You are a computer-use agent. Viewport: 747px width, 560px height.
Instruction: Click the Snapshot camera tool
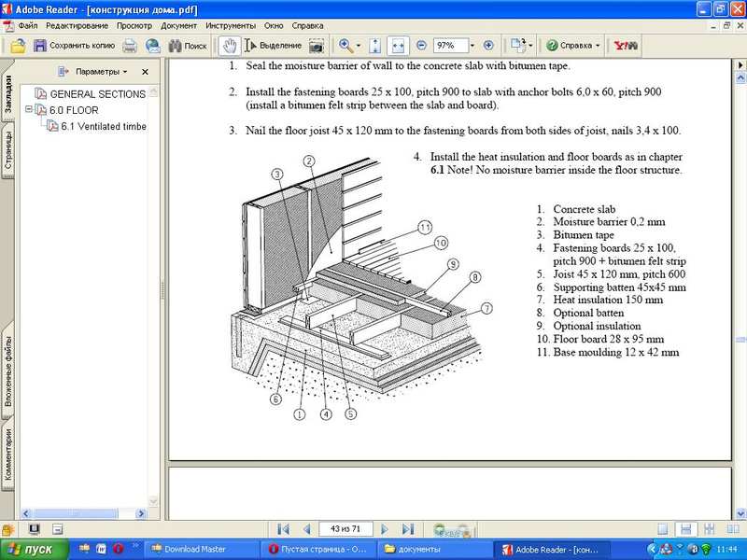pyautogui.click(x=317, y=45)
